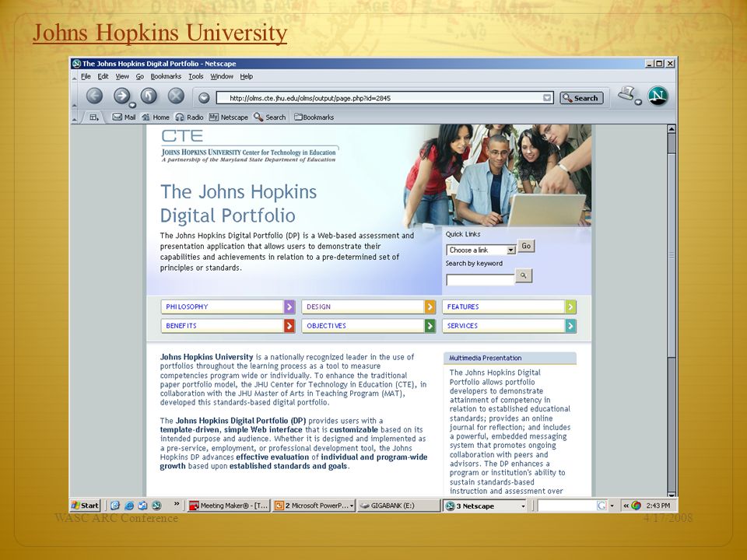The height and width of the screenshot is (560, 747).
Task: Click the magnifier keyword search button
Action: 524,275
